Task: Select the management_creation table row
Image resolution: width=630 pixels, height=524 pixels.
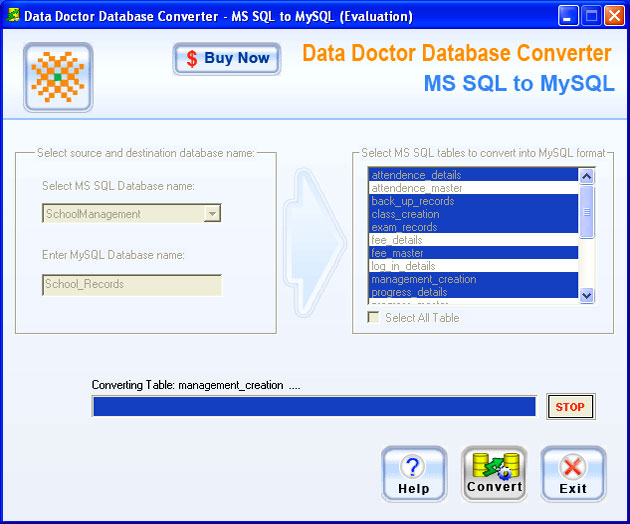Action: tap(473, 279)
